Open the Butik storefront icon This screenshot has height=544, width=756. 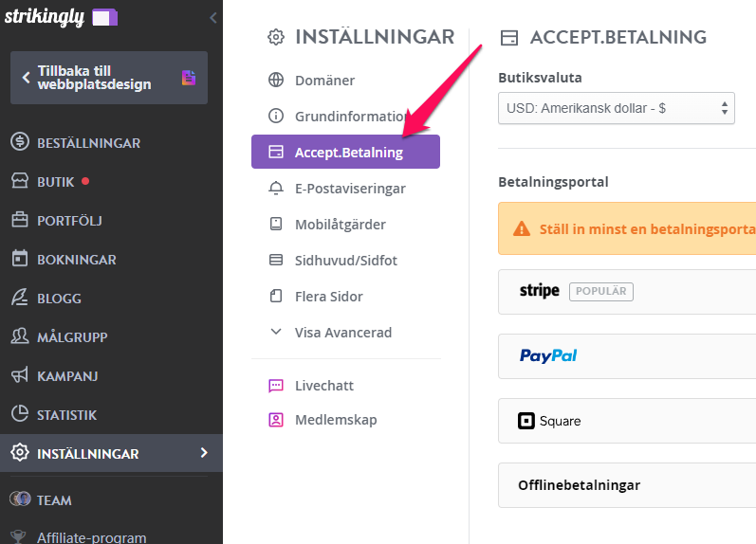pyautogui.click(x=20, y=181)
